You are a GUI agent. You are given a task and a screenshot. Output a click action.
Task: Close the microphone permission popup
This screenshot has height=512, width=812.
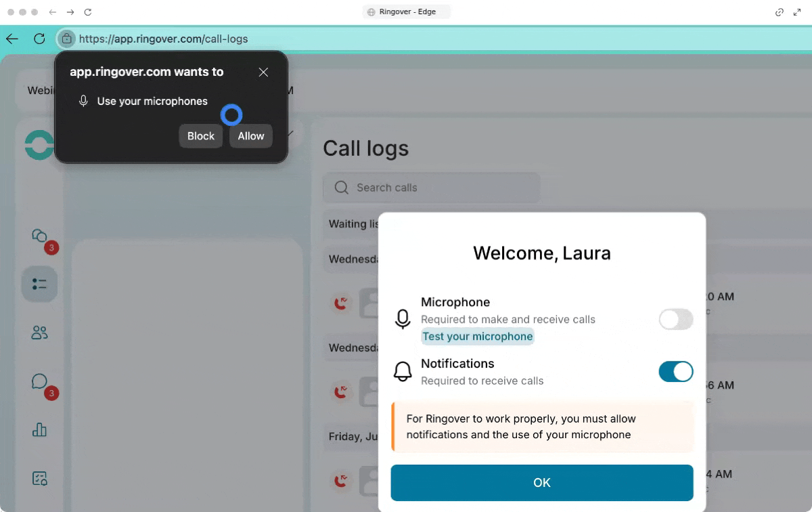264,72
